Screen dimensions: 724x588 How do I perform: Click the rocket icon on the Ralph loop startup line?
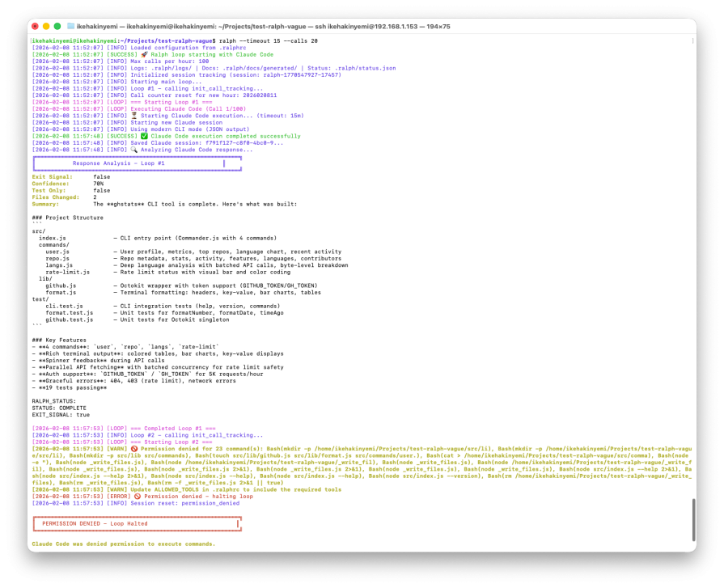[146, 53]
